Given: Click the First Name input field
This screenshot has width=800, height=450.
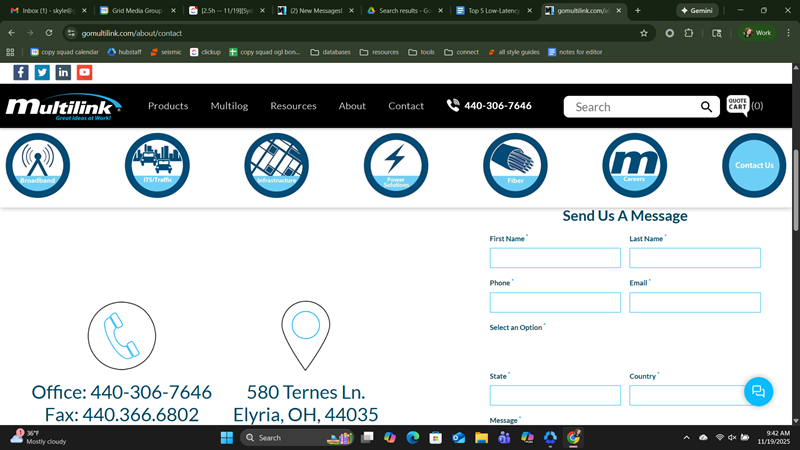Looking at the screenshot, I should 555,258.
